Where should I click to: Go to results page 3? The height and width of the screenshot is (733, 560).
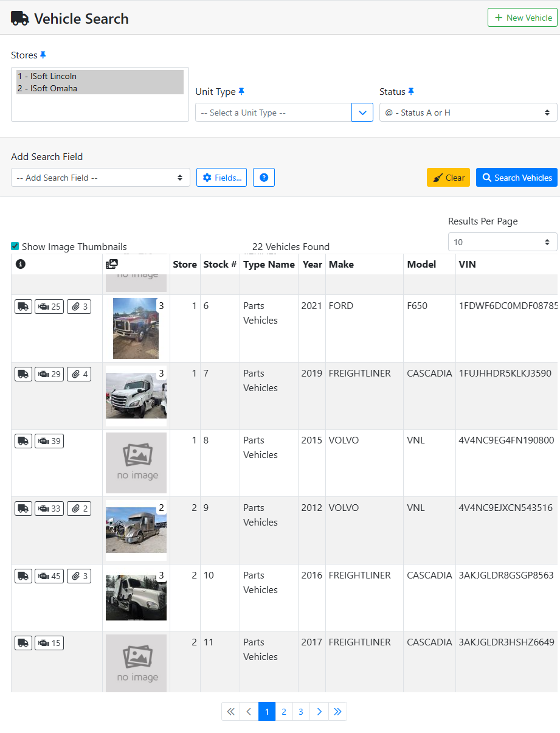301,711
